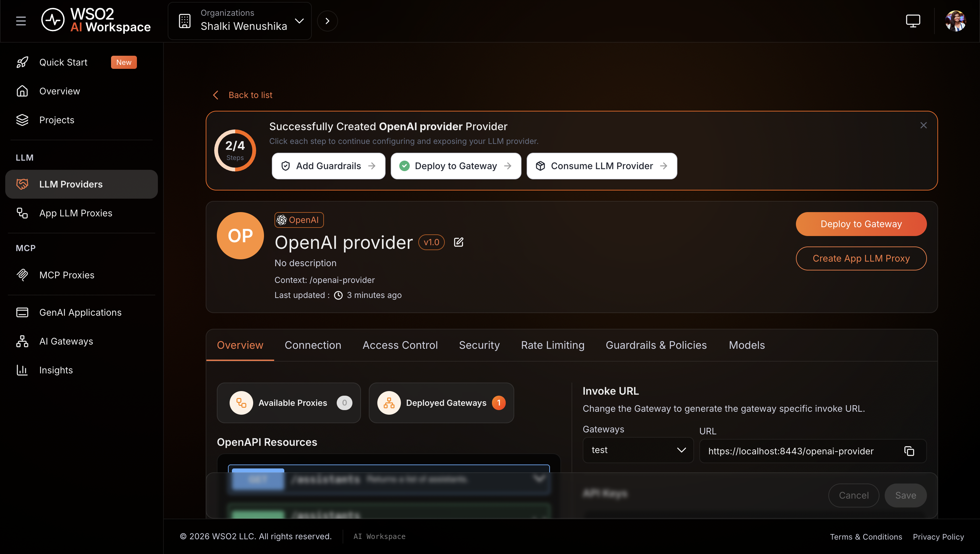Click the card icon beside GenAI Applications
This screenshot has height=554, width=980.
click(22, 312)
